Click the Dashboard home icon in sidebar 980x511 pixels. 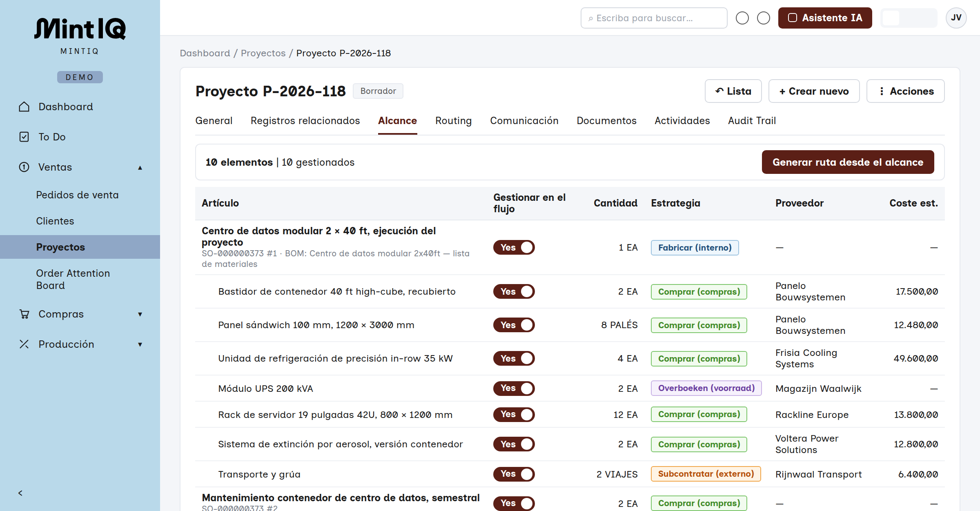24,107
